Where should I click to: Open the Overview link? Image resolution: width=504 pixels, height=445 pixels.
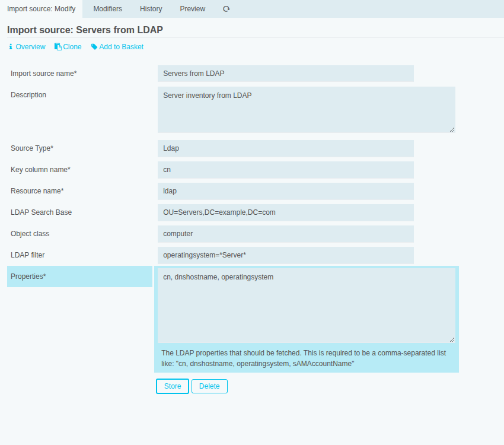click(30, 47)
